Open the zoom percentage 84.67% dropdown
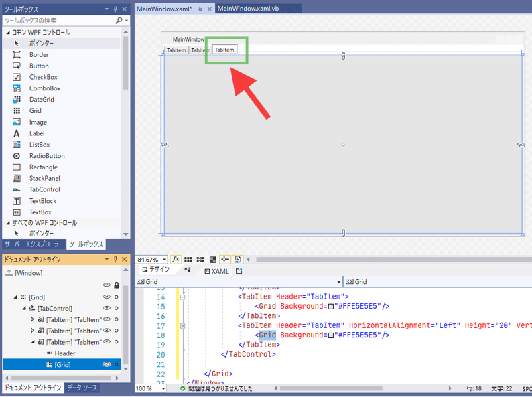Image resolution: width=532 pixels, height=397 pixels. coord(165,260)
